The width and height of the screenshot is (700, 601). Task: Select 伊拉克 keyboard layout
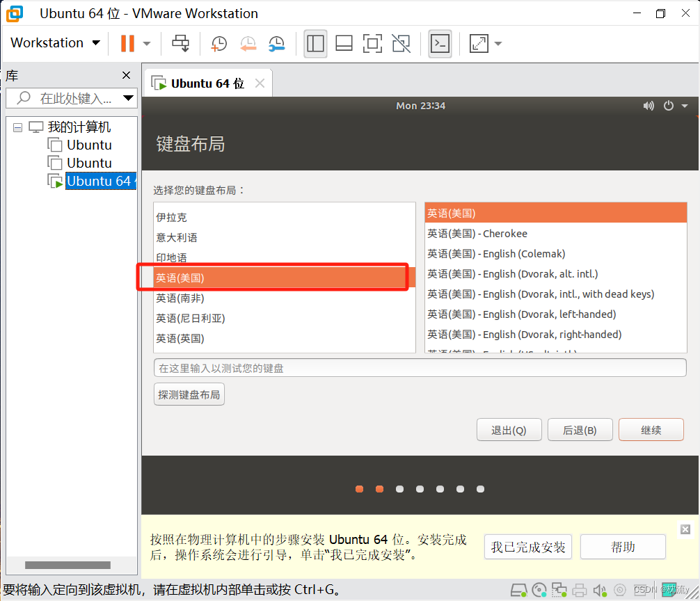(x=285, y=217)
